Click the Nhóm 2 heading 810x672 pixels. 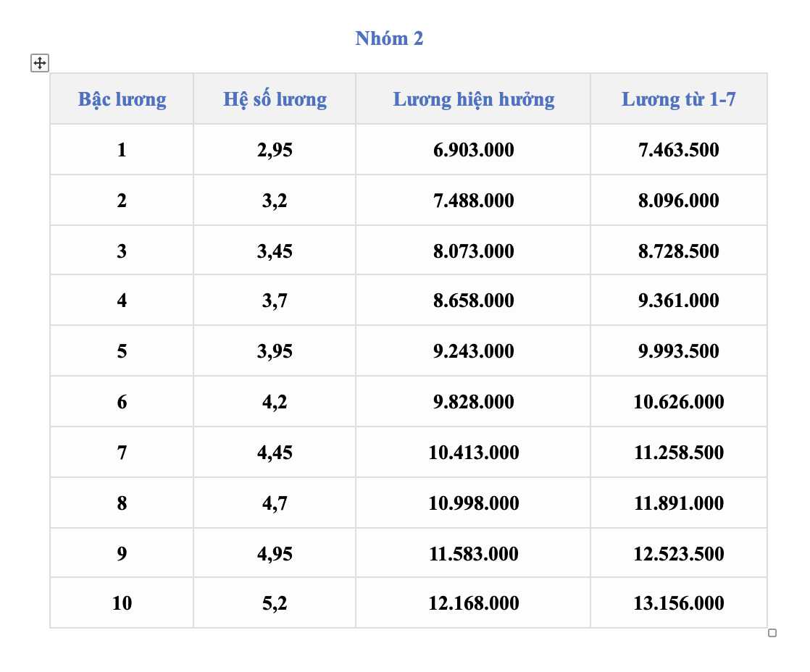tap(389, 38)
